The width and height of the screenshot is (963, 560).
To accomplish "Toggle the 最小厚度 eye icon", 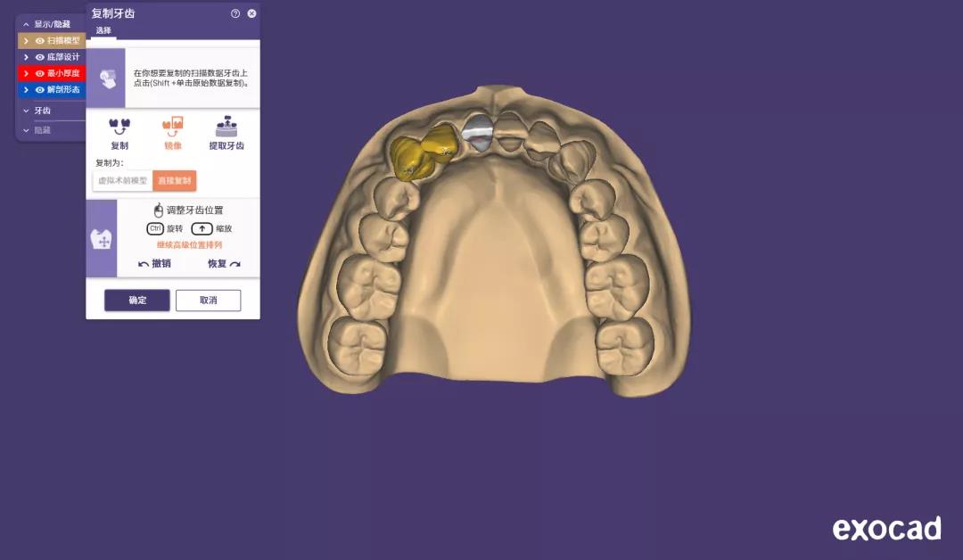I will [40, 73].
